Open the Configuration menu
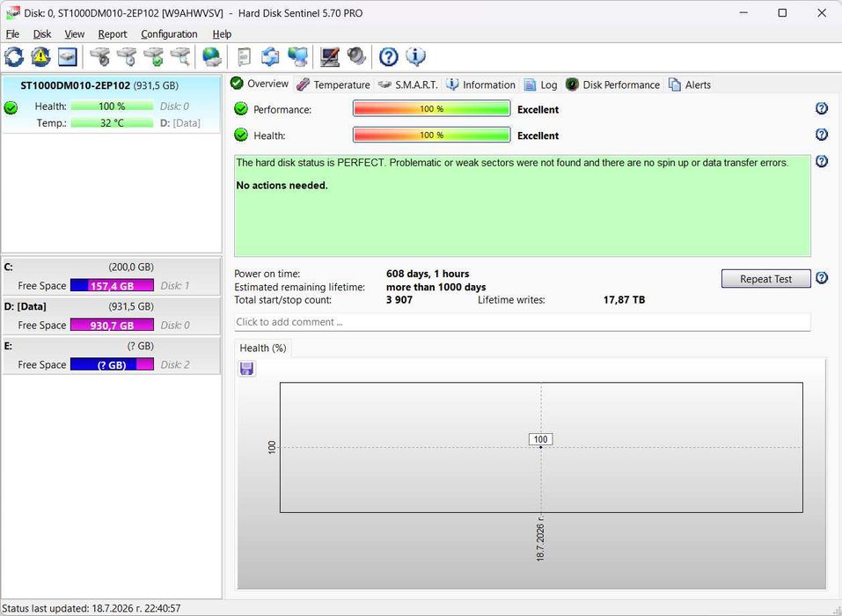 [x=169, y=33]
